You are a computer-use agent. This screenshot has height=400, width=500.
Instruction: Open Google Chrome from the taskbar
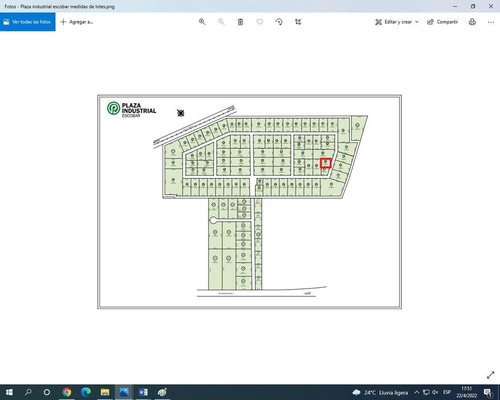coord(67,392)
